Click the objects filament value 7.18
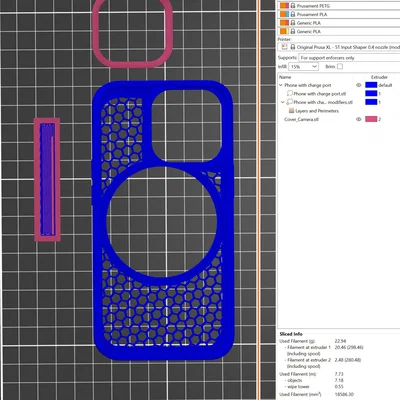 339,380
